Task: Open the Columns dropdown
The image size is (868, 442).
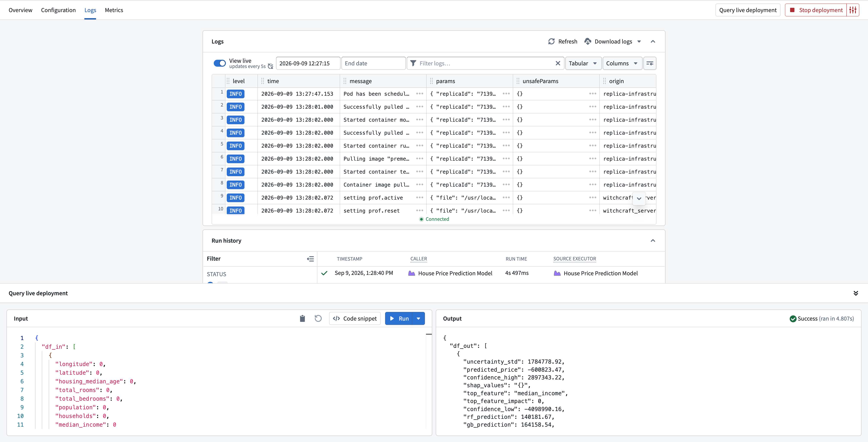Action: click(622, 63)
